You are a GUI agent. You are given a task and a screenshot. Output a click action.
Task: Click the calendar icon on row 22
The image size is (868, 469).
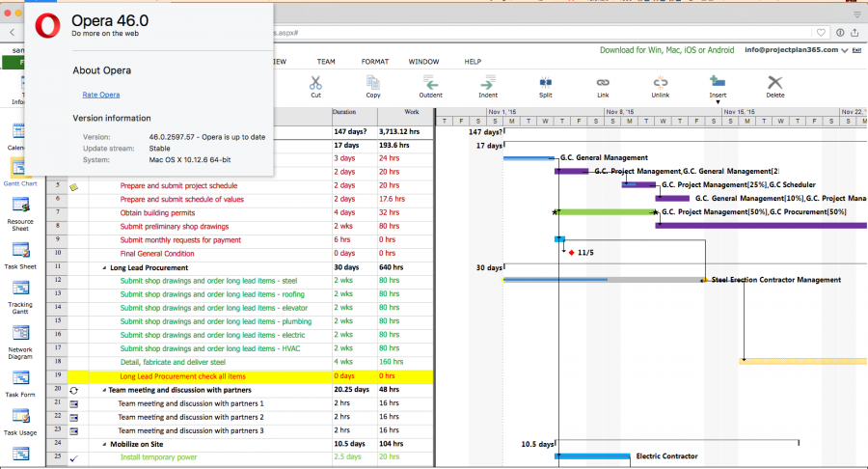point(73,418)
